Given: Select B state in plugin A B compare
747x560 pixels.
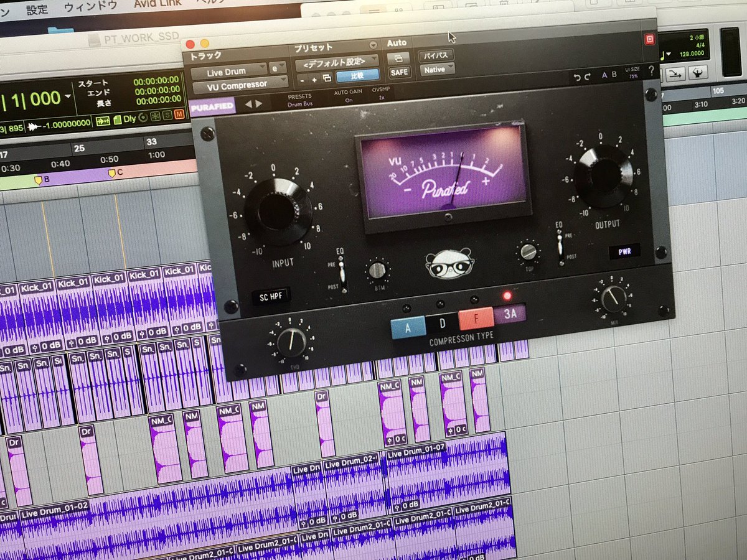Looking at the screenshot, I should coord(615,74).
